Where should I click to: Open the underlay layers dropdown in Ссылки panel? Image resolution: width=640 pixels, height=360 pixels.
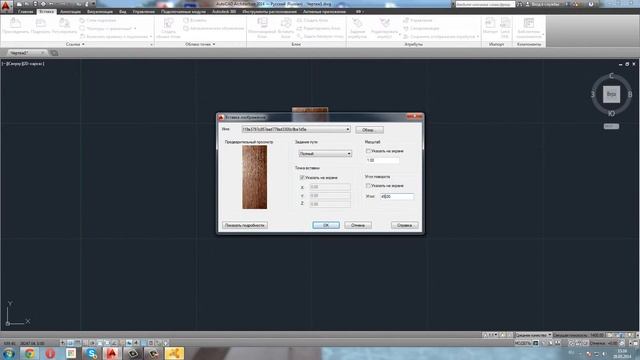pos(135,28)
